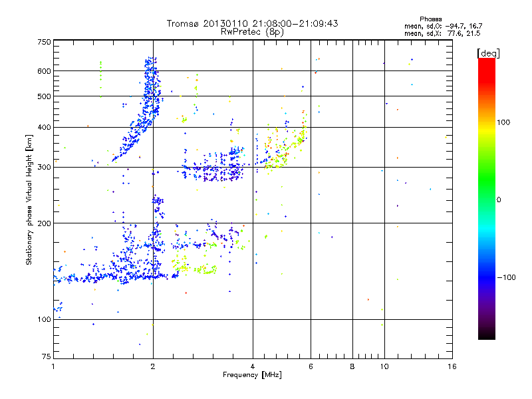Click the 'Phases' header text
The height and width of the screenshot is (399, 532).
point(430,19)
